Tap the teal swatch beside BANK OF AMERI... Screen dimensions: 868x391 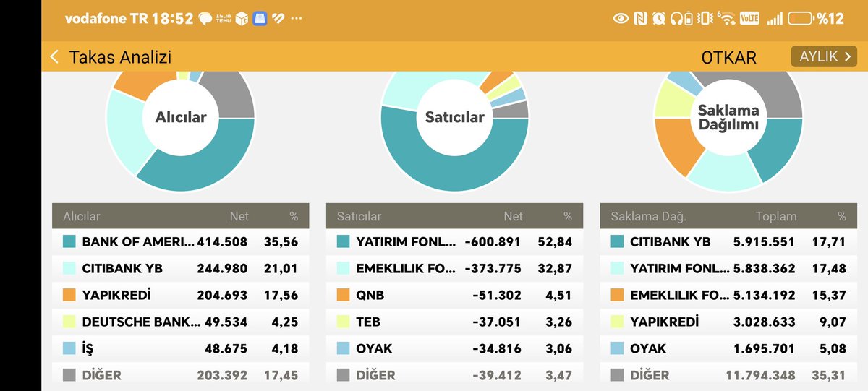[x=69, y=242]
